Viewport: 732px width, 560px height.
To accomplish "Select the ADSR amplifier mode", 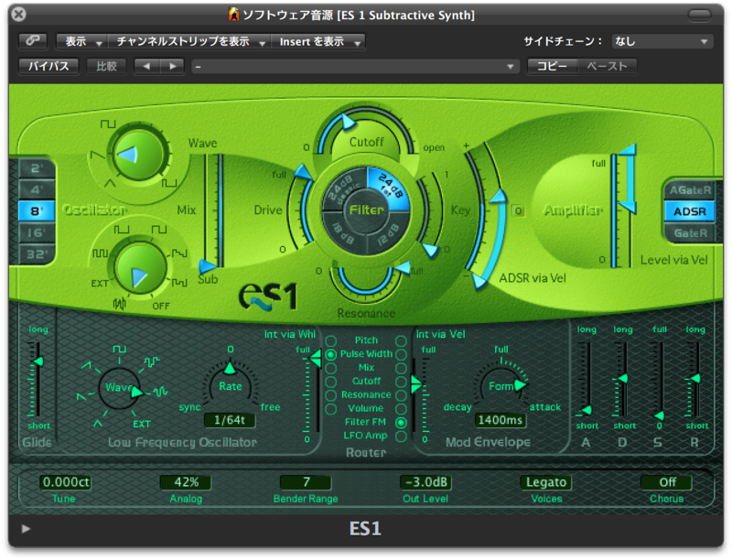I will click(690, 211).
